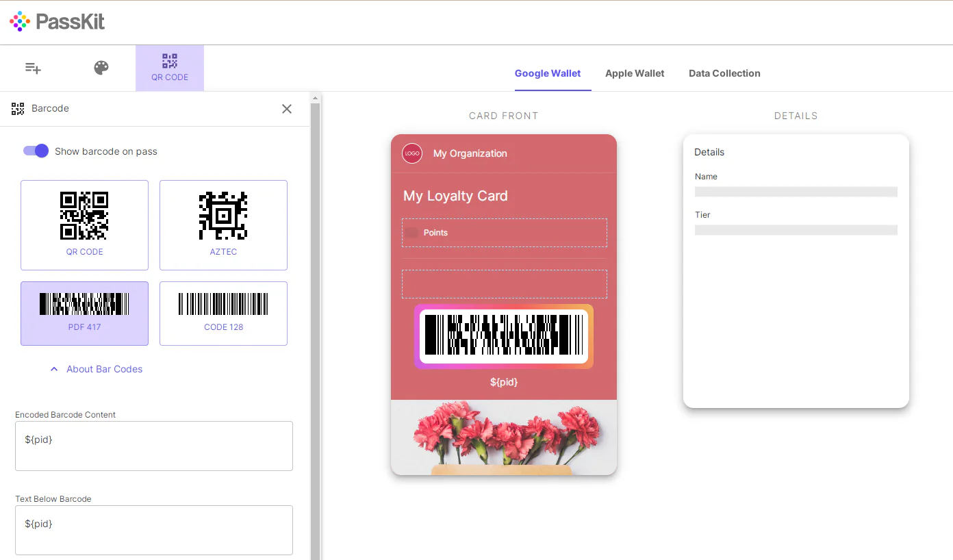This screenshot has width=953, height=560.
Task: Select the Points field on card
Action: 504,233
